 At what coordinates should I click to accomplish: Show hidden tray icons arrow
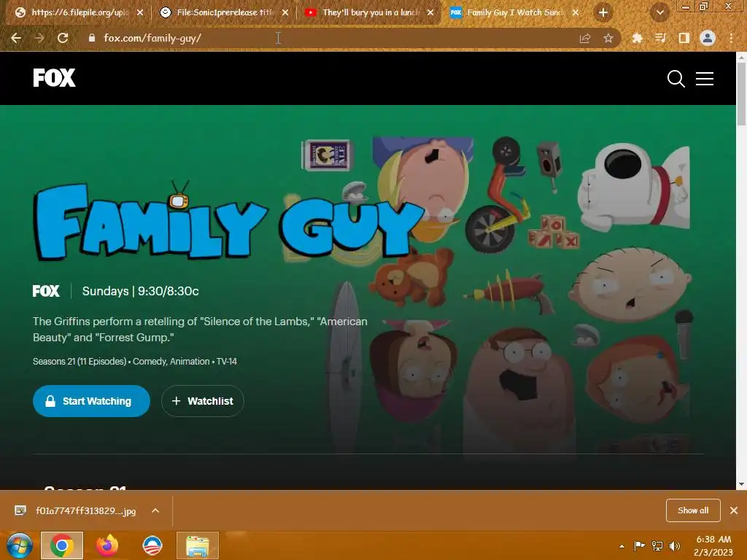622,546
